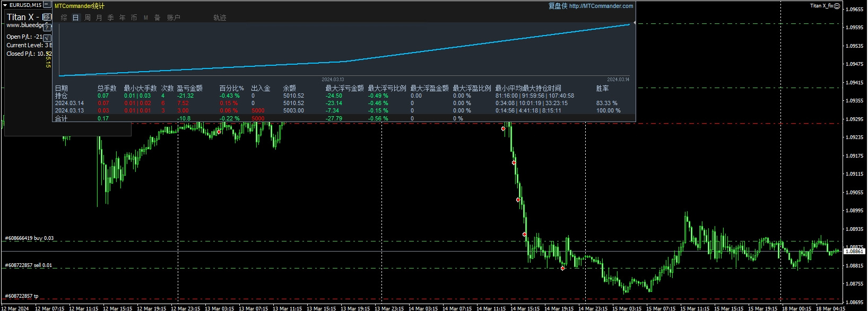The width and height of the screenshot is (868, 311).
Task: Click the red trade arrow marker at chart bottom
Action: click(x=562, y=269)
